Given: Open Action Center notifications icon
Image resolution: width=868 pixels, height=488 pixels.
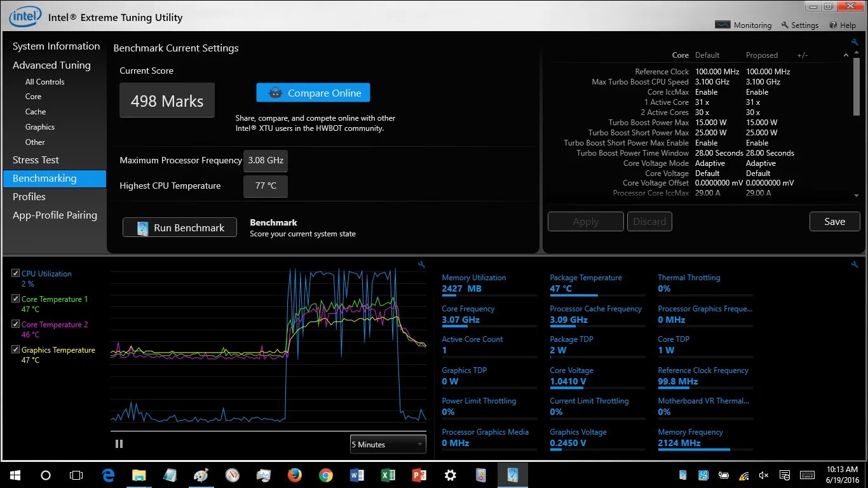Looking at the screenshot, I should pyautogui.click(x=783, y=475).
